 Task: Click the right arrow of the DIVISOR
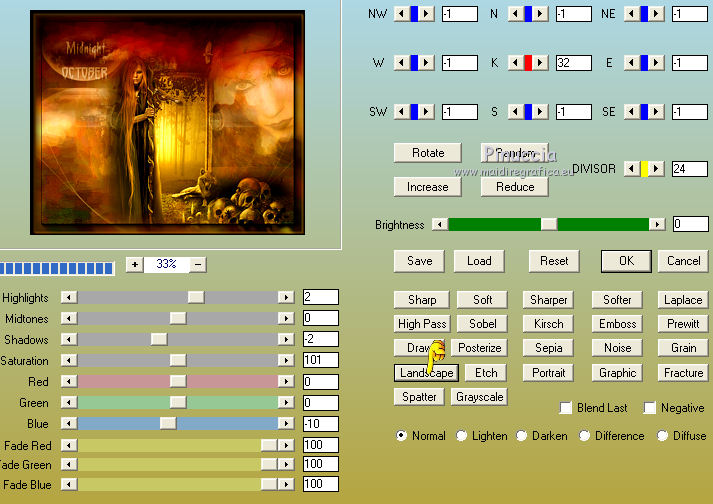(x=656, y=169)
